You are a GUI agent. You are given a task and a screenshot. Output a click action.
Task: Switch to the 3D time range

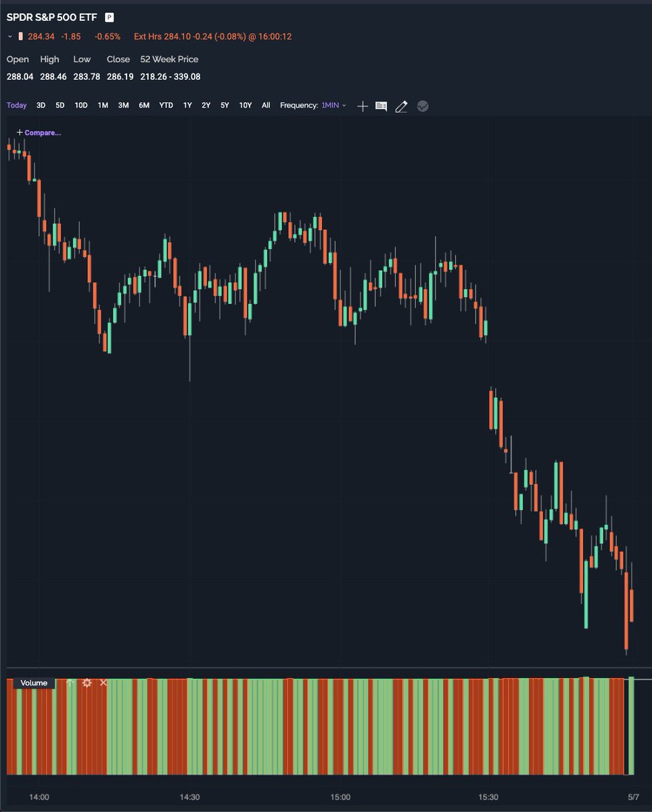pos(41,106)
